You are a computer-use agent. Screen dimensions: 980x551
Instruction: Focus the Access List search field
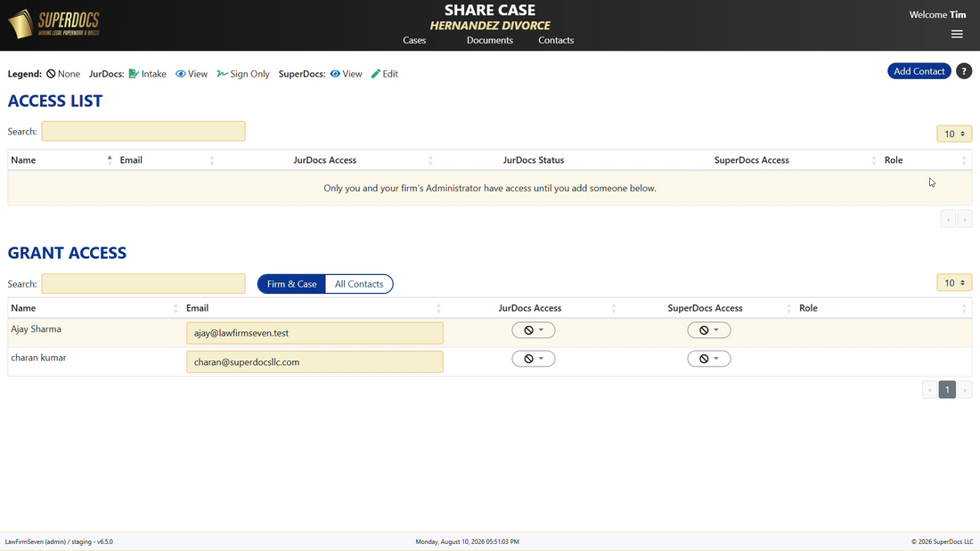(x=143, y=131)
